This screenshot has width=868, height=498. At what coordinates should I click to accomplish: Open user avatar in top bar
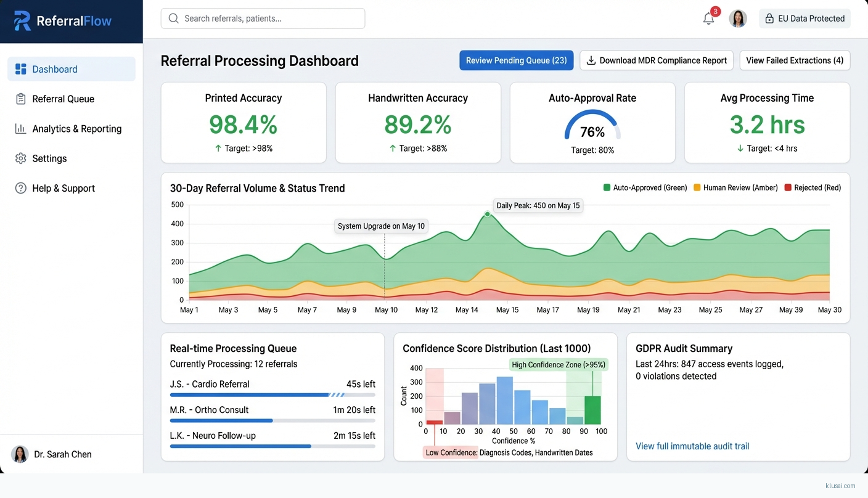click(x=738, y=18)
